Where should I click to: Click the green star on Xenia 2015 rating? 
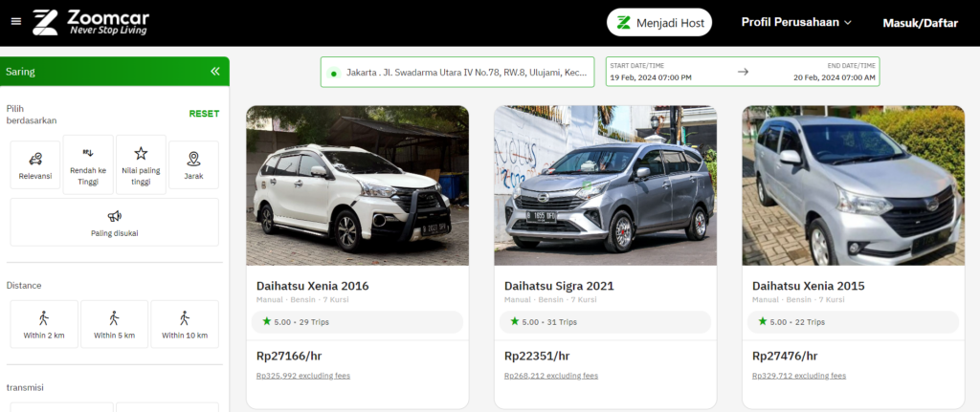763,321
